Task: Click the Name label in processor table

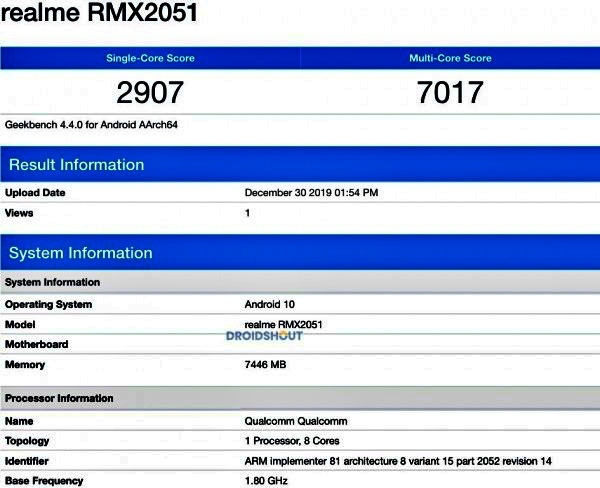Action: [x=19, y=421]
